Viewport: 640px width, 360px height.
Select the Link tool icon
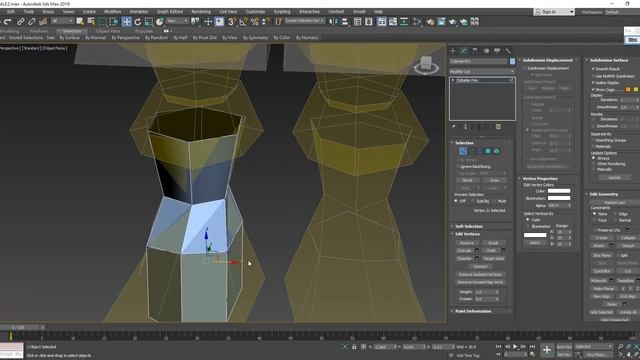[21, 22]
